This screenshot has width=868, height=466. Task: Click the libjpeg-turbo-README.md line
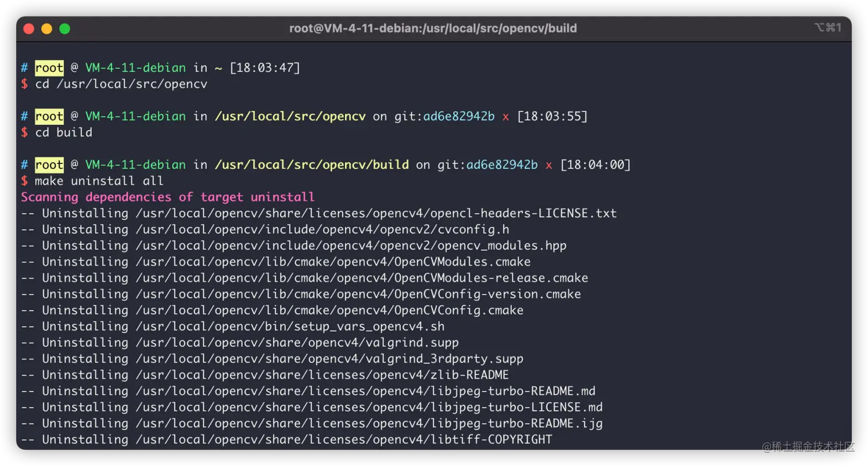coord(308,391)
